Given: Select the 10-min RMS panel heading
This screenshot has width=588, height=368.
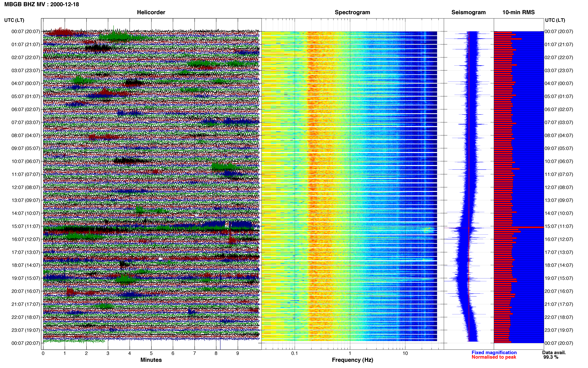Looking at the screenshot, I should (518, 12).
